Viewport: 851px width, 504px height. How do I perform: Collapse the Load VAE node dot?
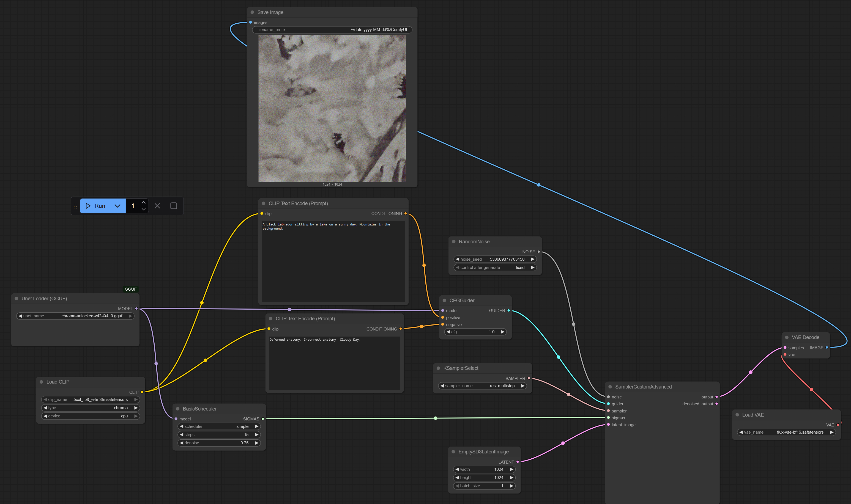[x=737, y=415]
